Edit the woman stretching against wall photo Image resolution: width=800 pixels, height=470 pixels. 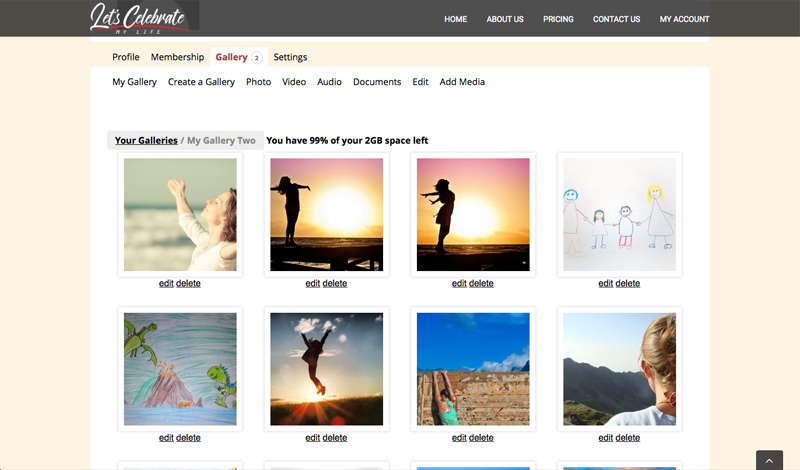tap(459, 438)
